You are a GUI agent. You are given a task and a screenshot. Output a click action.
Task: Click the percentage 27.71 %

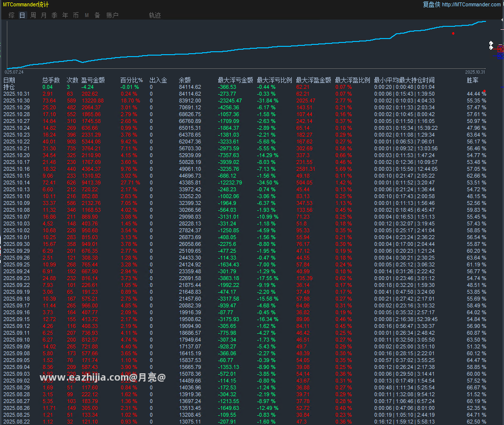pyautogui.click(x=130, y=182)
